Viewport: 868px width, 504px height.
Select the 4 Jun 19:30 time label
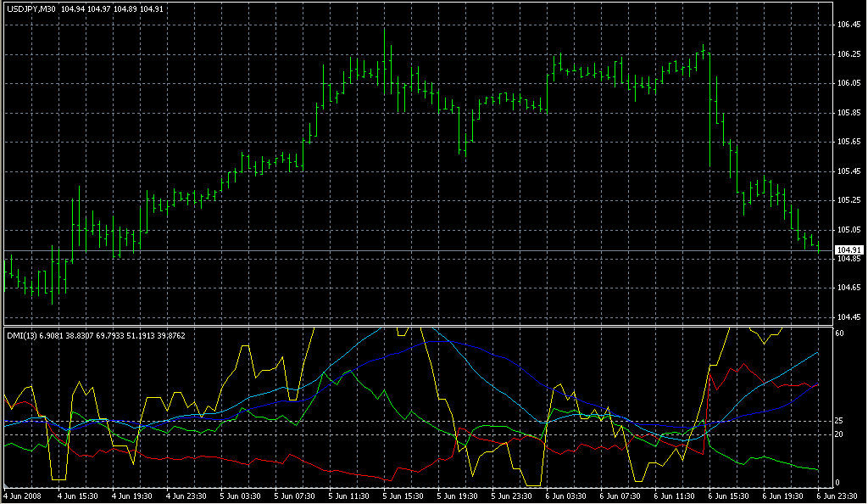133,495
